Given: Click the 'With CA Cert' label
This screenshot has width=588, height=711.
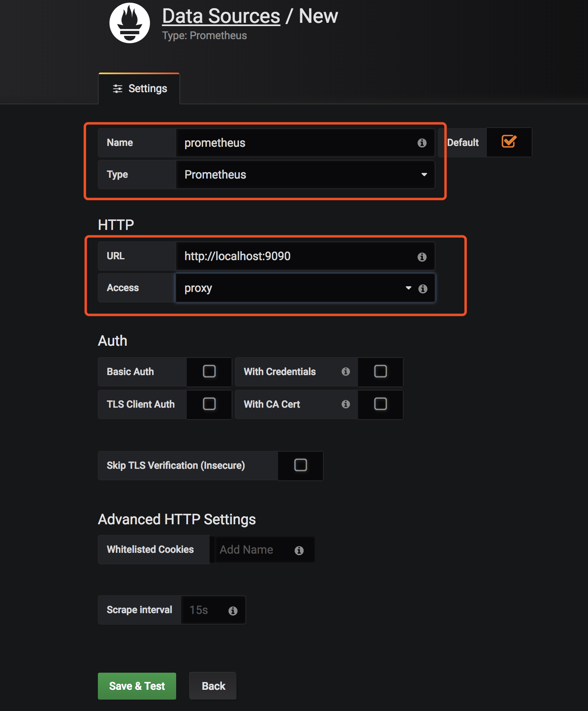Looking at the screenshot, I should 272,404.
